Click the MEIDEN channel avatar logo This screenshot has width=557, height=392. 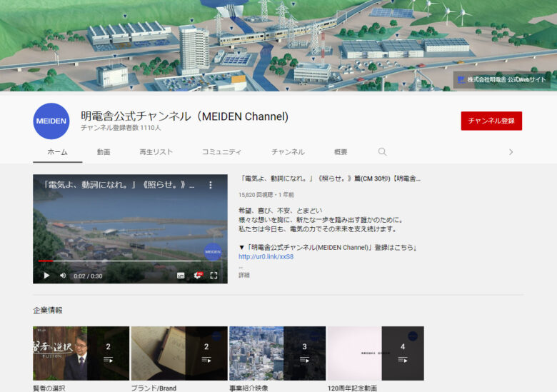pos(51,121)
